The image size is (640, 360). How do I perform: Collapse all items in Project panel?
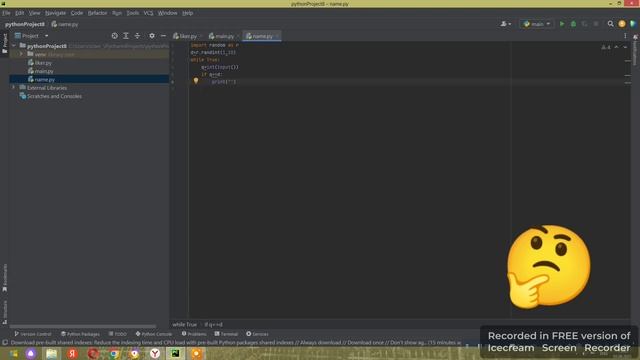[137, 36]
